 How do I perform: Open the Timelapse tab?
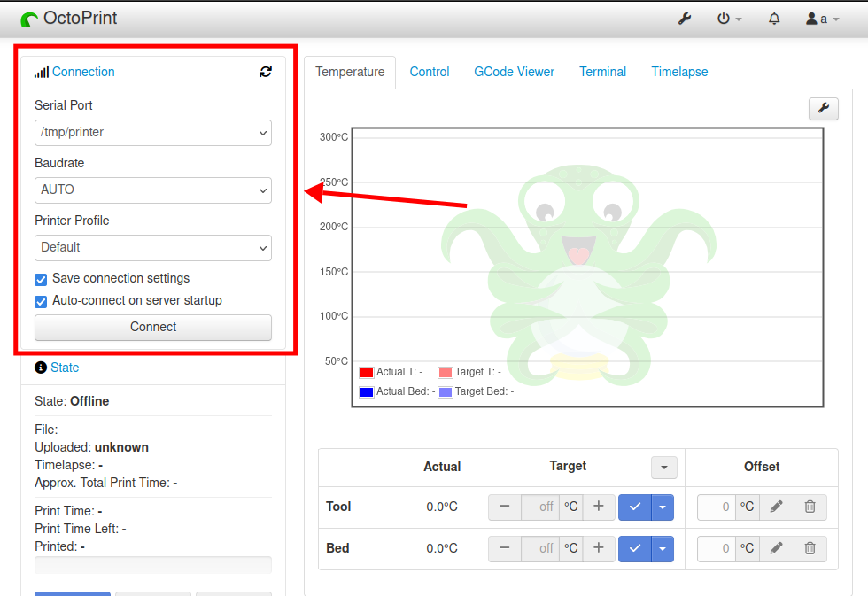tap(680, 72)
